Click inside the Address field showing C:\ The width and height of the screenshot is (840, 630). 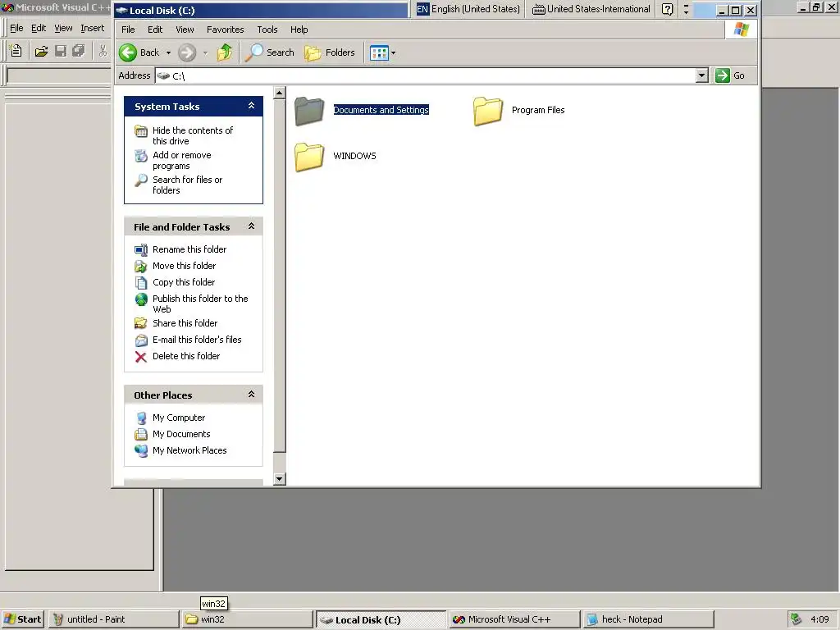click(x=426, y=75)
